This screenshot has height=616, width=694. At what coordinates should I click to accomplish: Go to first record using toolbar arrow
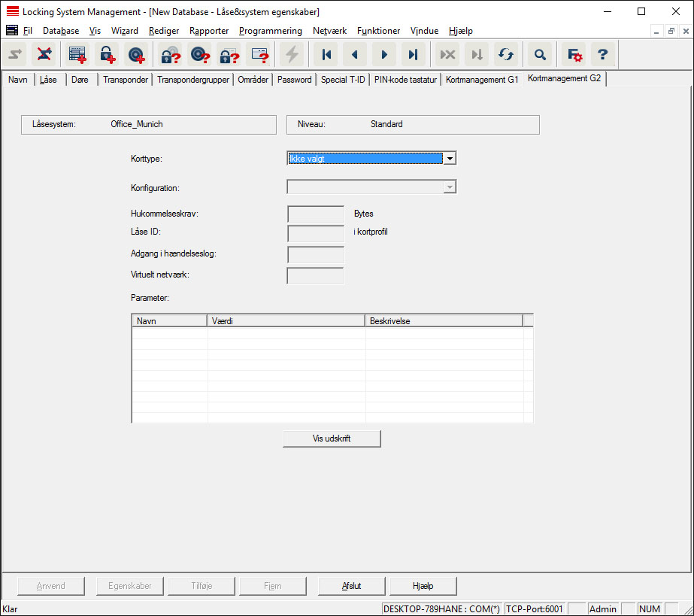(326, 55)
